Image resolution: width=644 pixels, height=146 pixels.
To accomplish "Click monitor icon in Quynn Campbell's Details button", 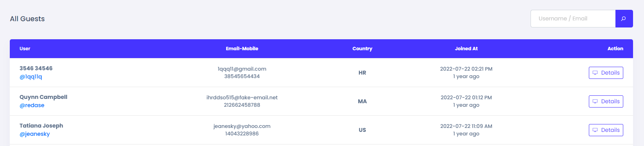I will (595, 101).
